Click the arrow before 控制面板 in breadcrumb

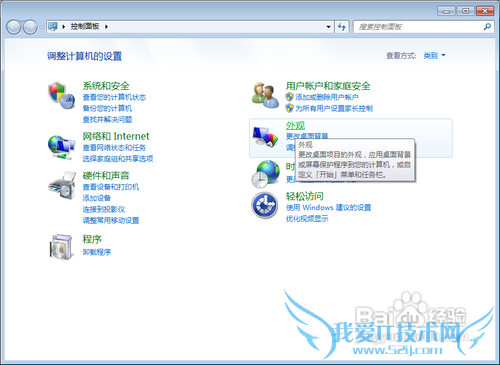pos(63,26)
